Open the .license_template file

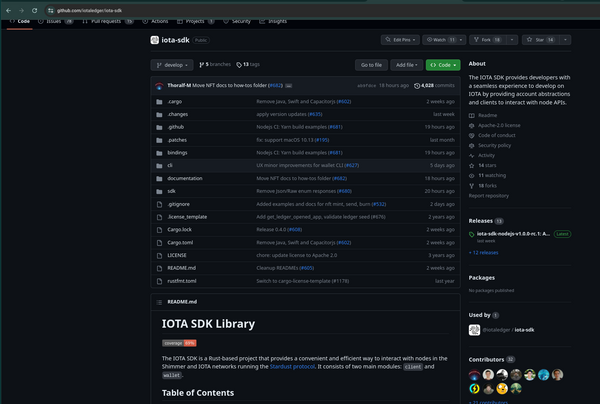(x=187, y=217)
